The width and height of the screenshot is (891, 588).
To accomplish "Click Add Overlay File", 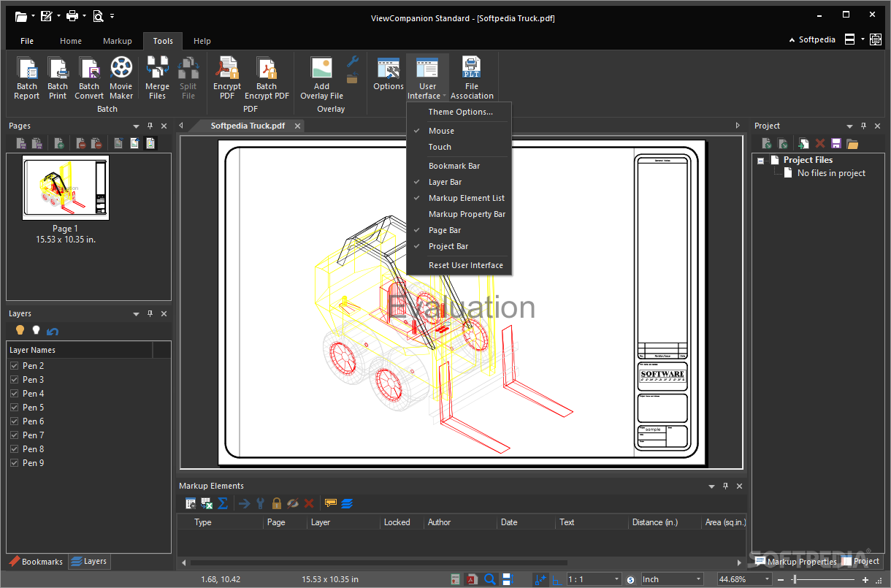I will click(321, 79).
